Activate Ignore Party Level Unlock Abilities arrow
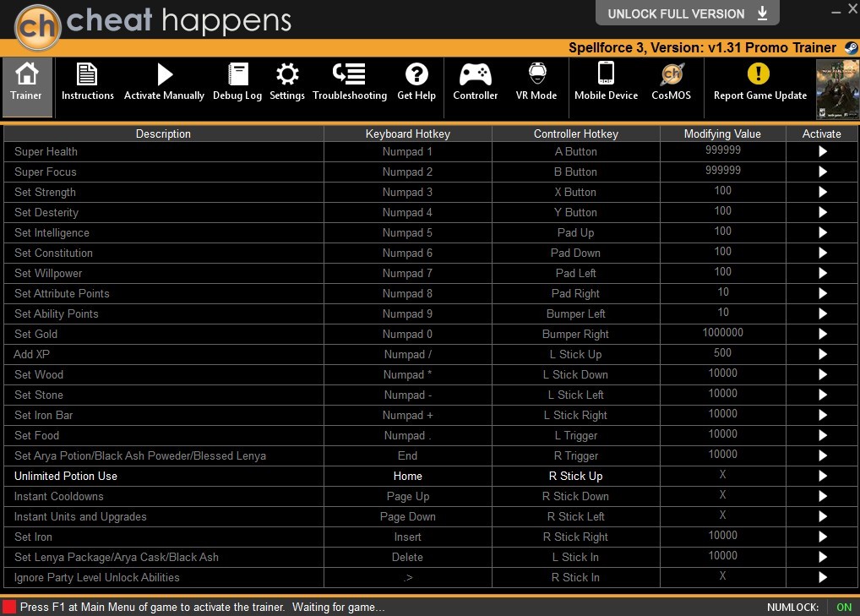Screen dimensions: 860x616 (x=822, y=577)
